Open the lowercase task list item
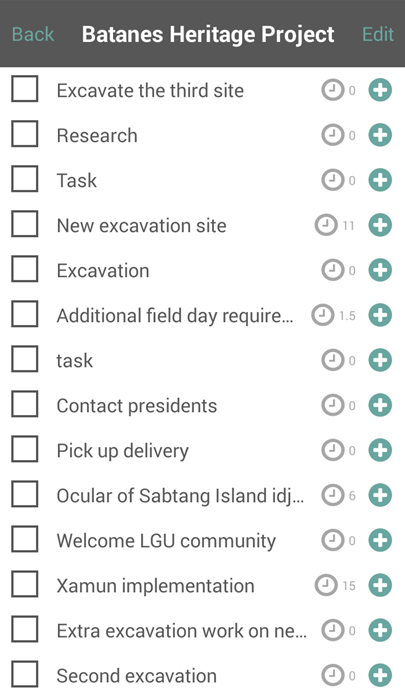 coord(75,361)
